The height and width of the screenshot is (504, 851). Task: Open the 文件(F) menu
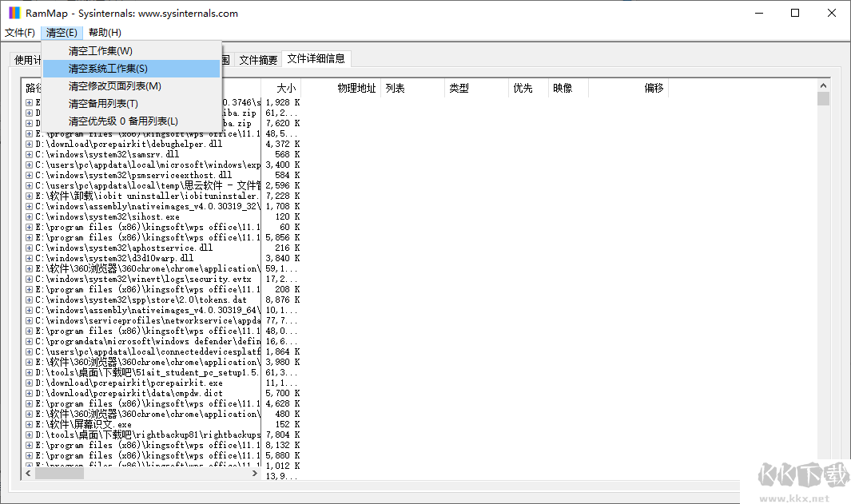(x=20, y=33)
